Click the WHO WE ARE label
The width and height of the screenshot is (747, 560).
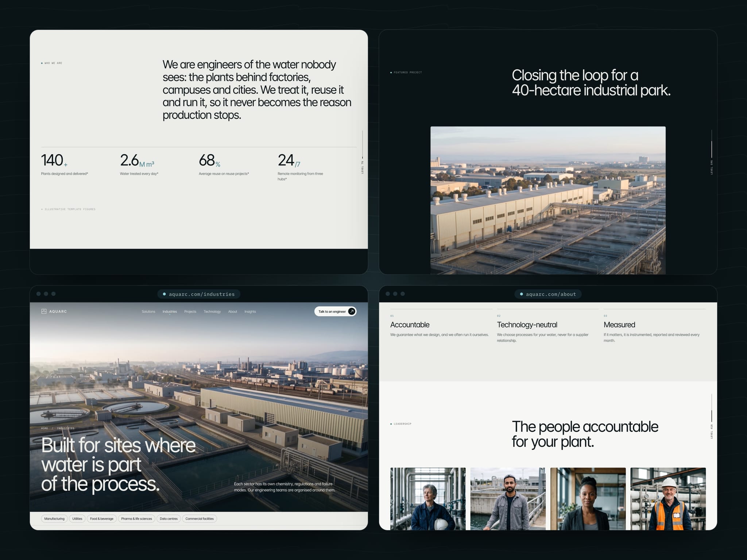tap(52, 63)
